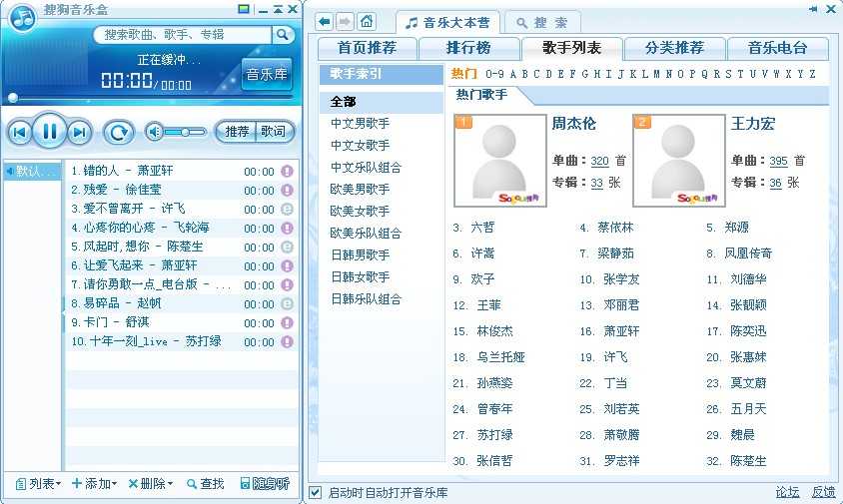Click the repeat/loop mode icon
843x504 pixels.
tap(119, 132)
